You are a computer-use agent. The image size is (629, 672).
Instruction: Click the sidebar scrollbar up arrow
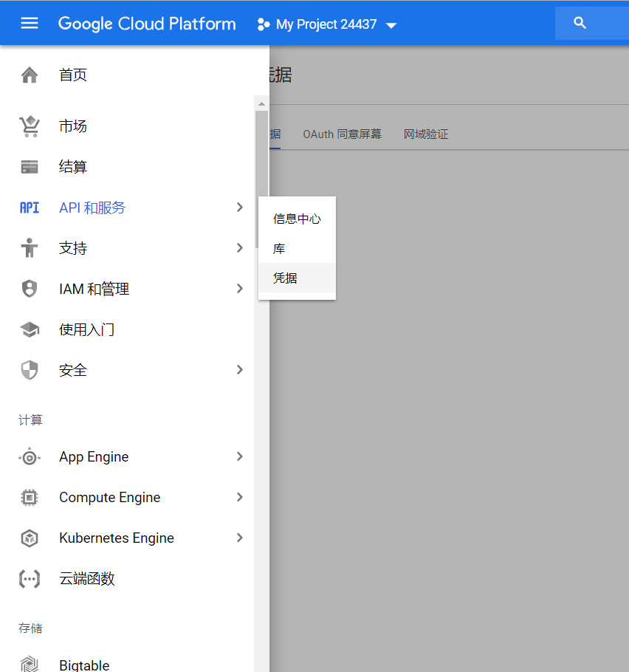pos(261,103)
